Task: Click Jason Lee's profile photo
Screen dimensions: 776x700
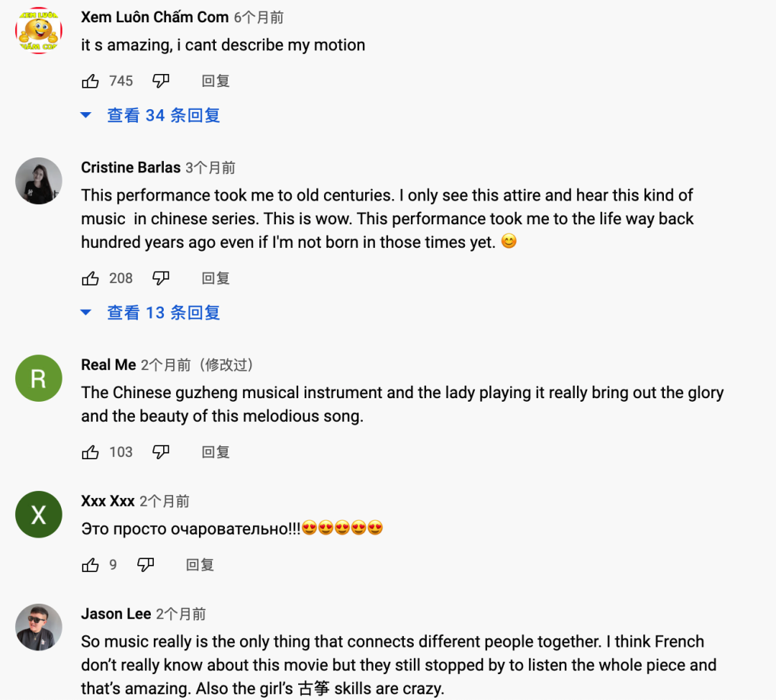Action: coord(39,627)
